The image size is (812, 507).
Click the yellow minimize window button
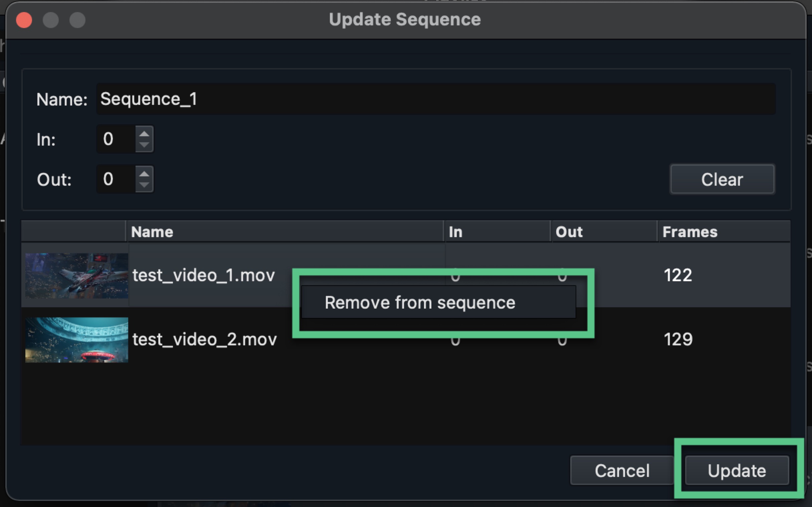[x=51, y=20]
